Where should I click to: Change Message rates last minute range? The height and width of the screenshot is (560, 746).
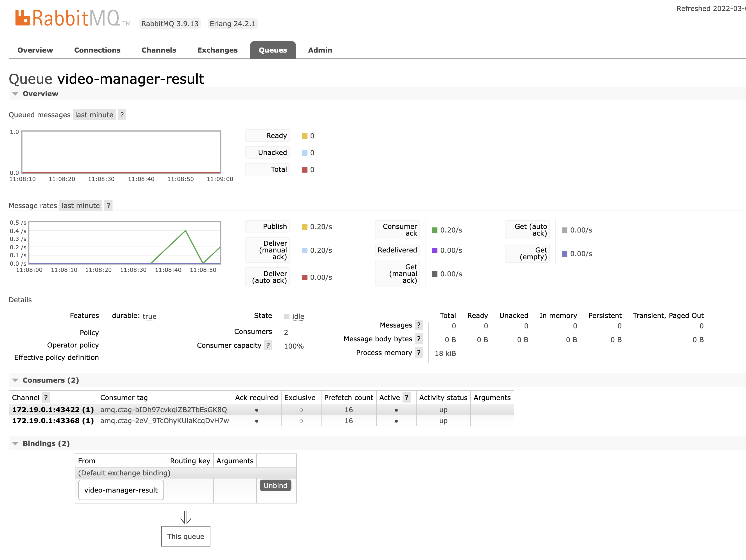pos(81,206)
